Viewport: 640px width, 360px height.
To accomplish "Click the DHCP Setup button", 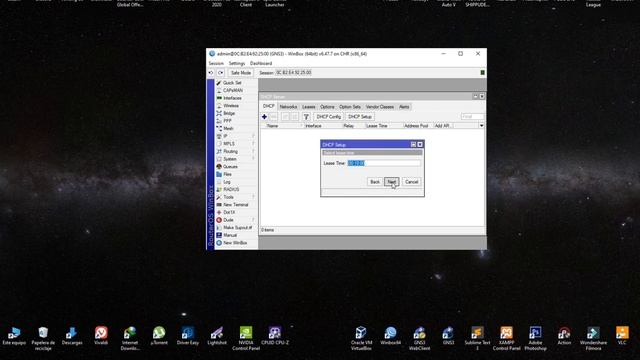I will coord(360,117).
